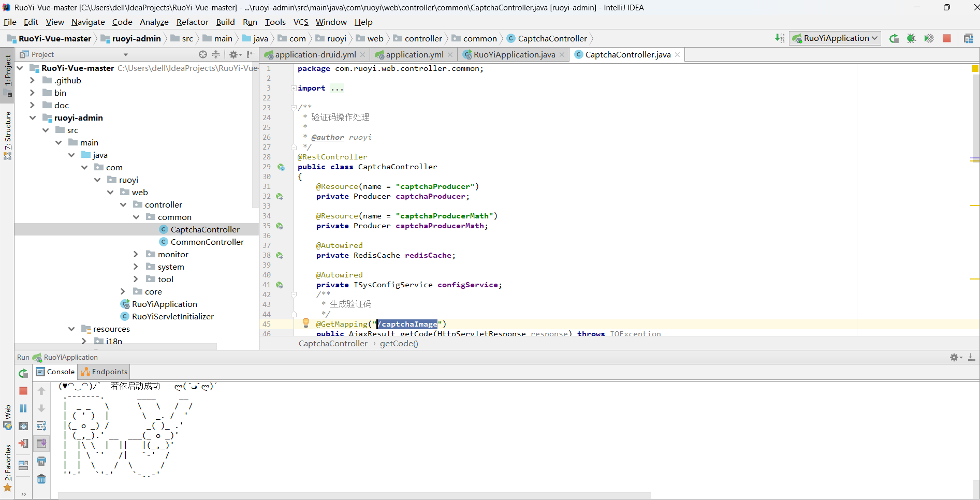The width and height of the screenshot is (980, 500).
Task: Open Run panel settings gear
Action: [956, 358]
